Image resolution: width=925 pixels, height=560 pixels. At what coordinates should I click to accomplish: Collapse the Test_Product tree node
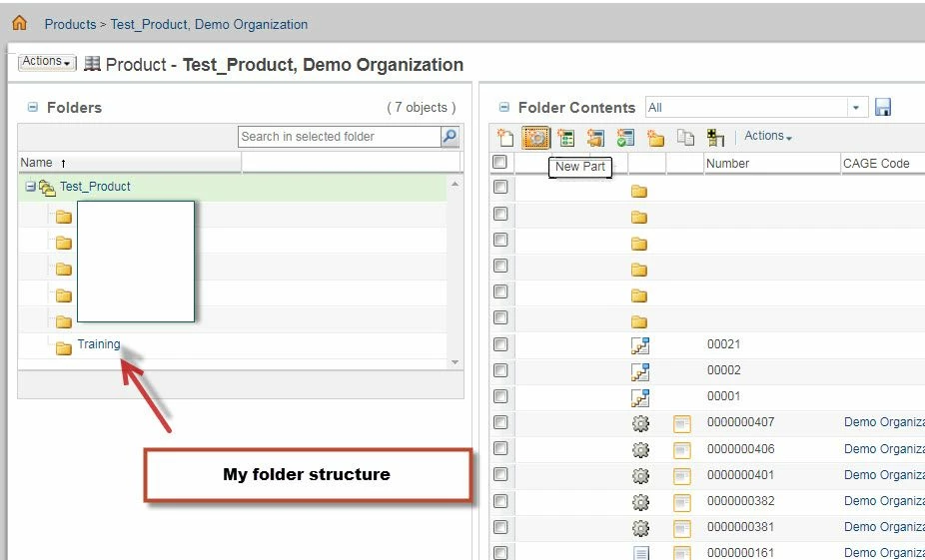[x=31, y=187]
